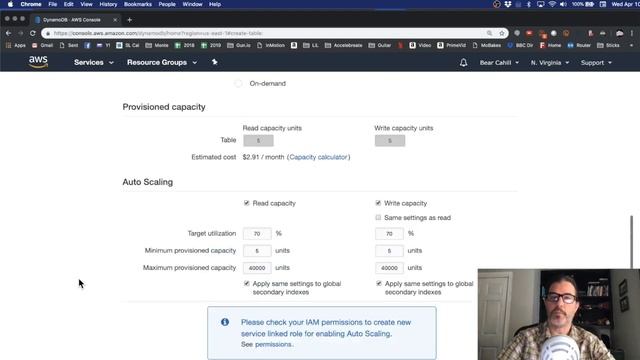Open the Gmail bookmark
The height and width of the screenshot is (360, 640).
coord(42,45)
